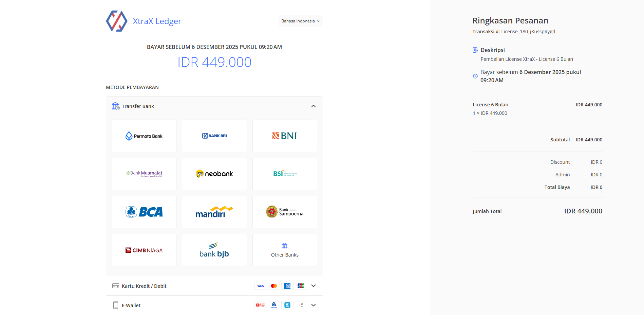Click the American Express icon
Screen dimensions: 644x315
(x=287, y=286)
